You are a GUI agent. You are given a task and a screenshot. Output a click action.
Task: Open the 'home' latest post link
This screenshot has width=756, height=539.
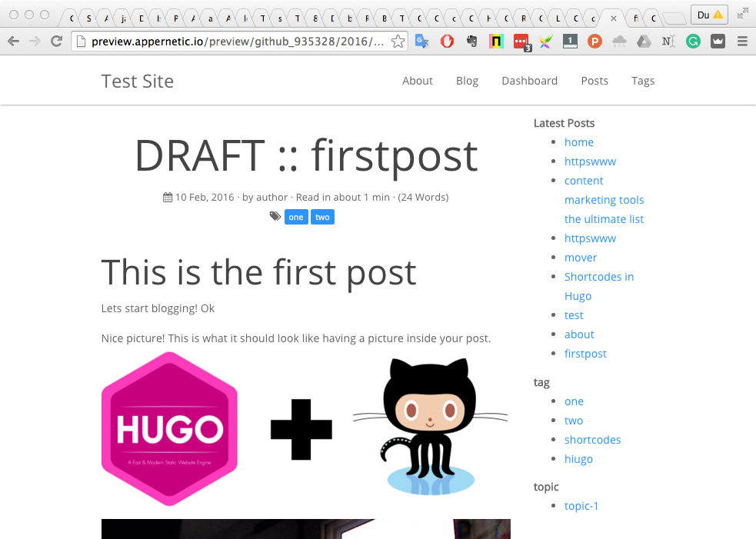(x=579, y=142)
